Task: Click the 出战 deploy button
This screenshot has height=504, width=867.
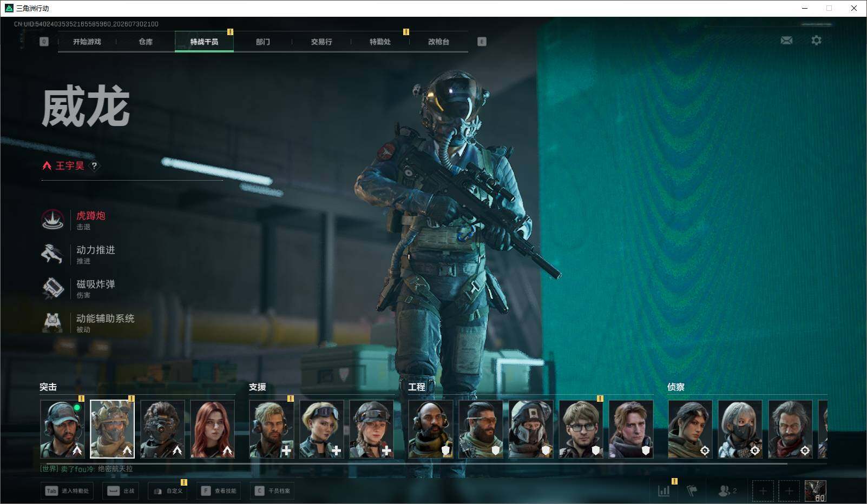Action: tap(121, 491)
